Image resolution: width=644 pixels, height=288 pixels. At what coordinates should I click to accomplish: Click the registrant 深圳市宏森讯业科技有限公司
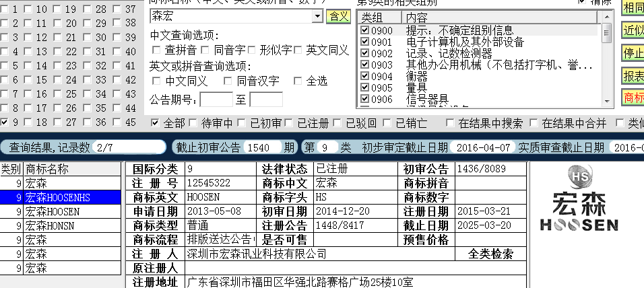tap(257, 254)
